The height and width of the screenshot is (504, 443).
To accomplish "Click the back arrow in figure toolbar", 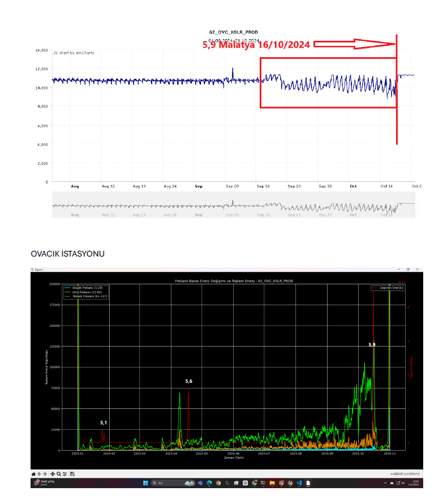I will tap(39, 474).
